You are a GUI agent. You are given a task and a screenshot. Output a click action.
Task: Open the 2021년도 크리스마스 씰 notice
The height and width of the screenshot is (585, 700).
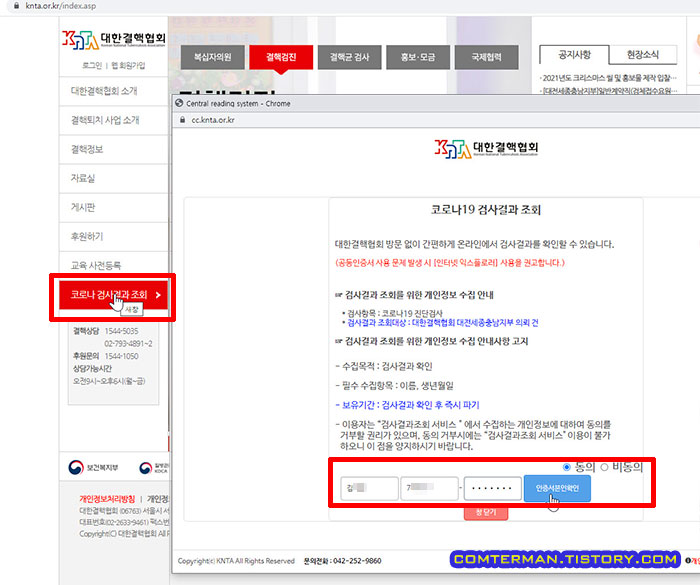[x=608, y=78]
